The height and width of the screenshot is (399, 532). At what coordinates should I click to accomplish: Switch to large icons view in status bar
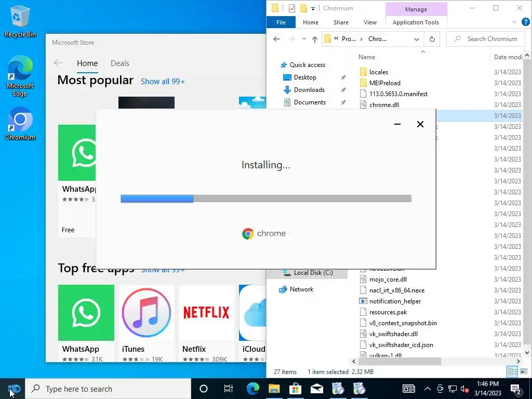(524, 372)
